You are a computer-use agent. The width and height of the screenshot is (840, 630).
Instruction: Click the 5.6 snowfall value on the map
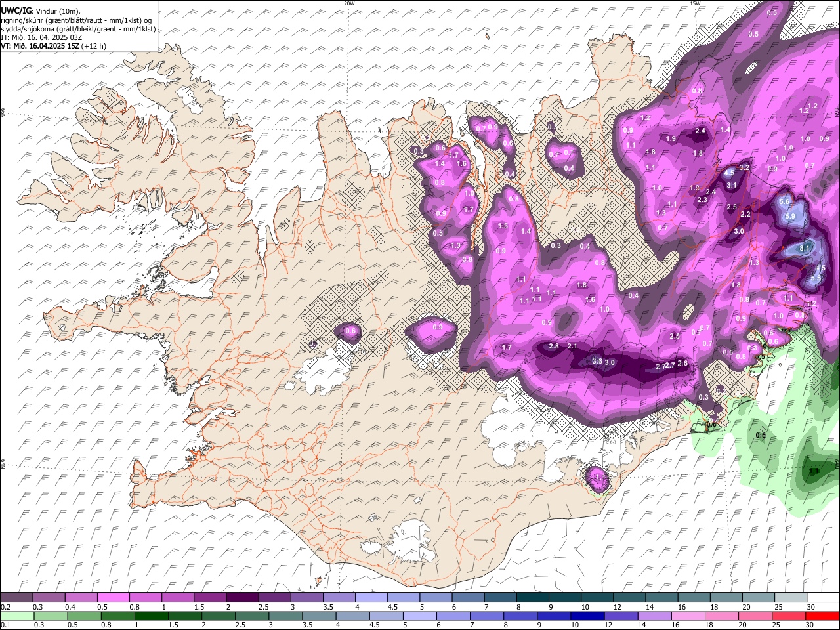point(784,201)
